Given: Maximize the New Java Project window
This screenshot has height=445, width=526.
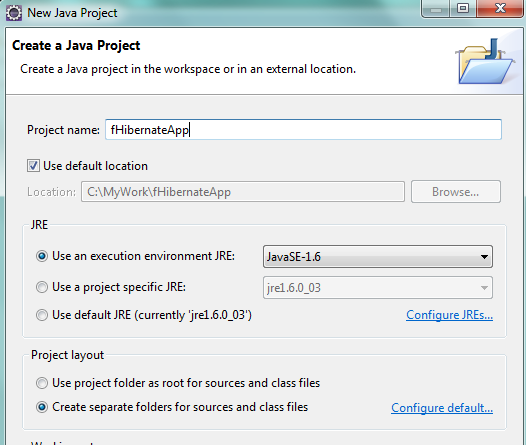Looking at the screenshot, I should 463,9.
